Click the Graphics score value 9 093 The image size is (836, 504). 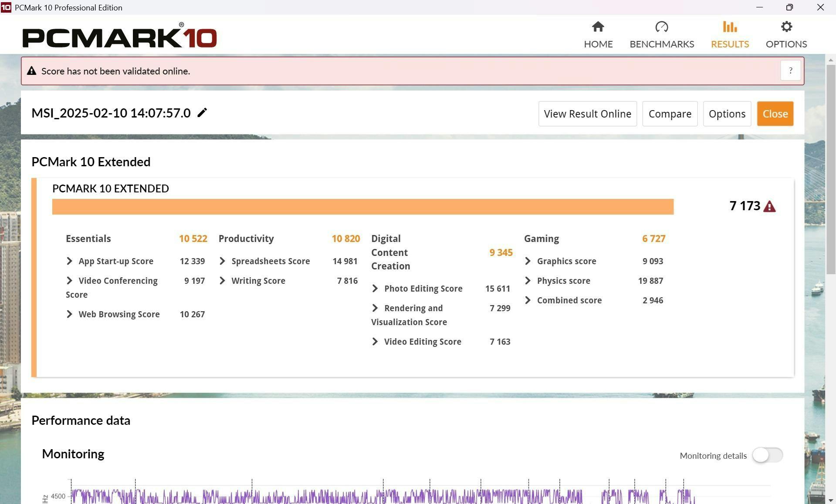pos(653,261)
